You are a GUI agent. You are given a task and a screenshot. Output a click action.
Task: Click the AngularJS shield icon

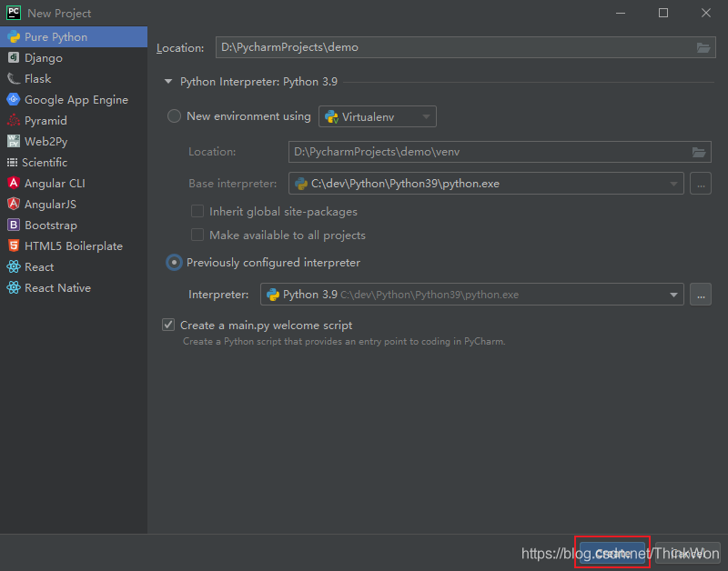[14, 204]
